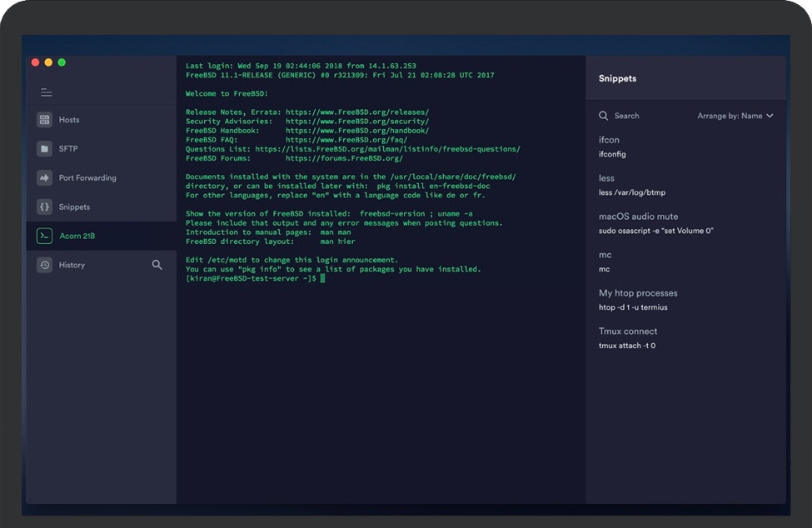Click the freebsd-questions mailing list URL

coord(387,149)
